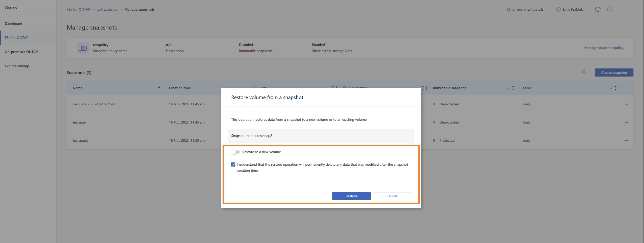Open the more options circle icon
Viewport: 644px width, 243px height.
(610, 9)
